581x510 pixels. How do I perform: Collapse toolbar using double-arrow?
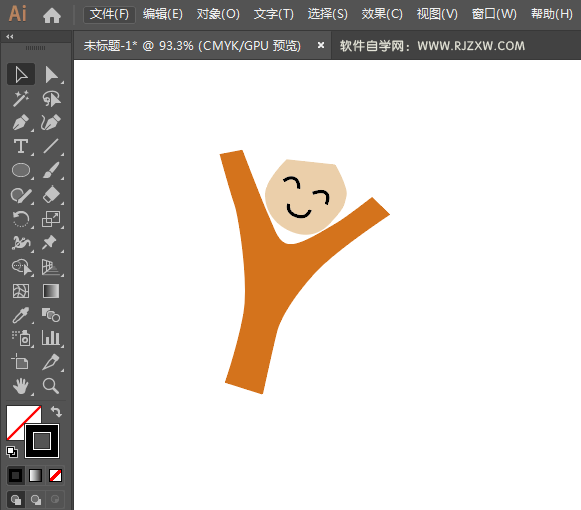[x=10, y=37]
